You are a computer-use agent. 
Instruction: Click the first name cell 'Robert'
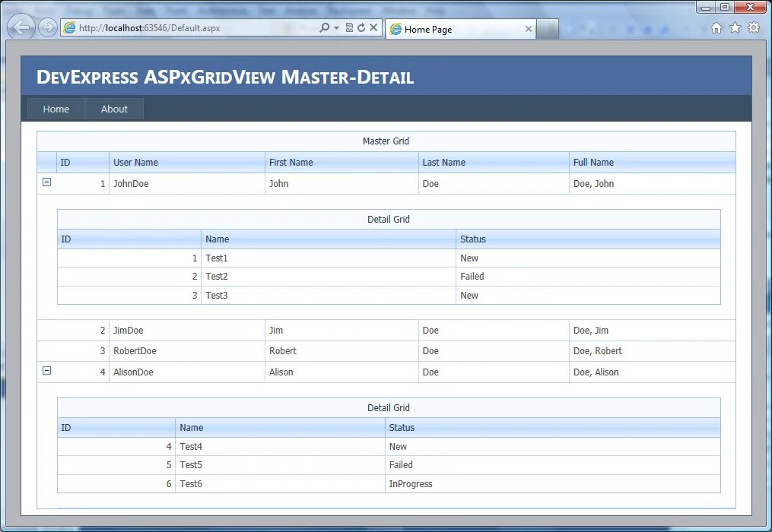[x=342, y=351]
